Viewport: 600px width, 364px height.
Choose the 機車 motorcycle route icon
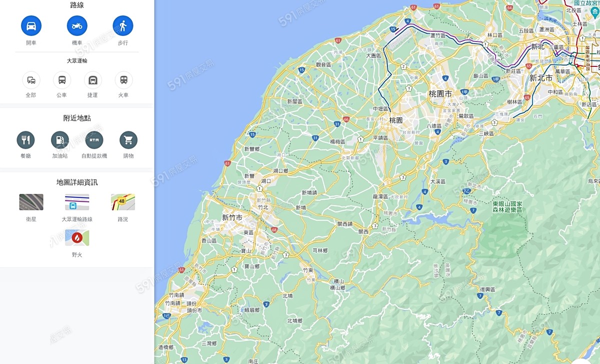tap(77, 25)
